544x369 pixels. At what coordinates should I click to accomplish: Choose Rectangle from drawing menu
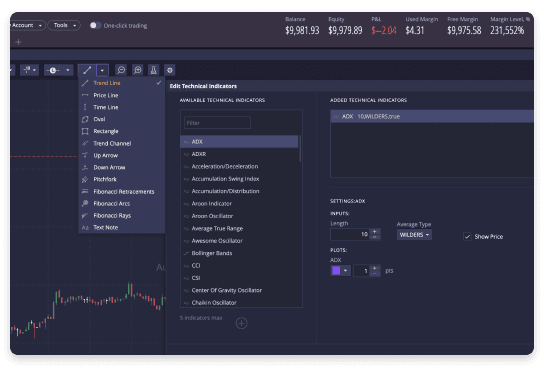click(121, 131)
